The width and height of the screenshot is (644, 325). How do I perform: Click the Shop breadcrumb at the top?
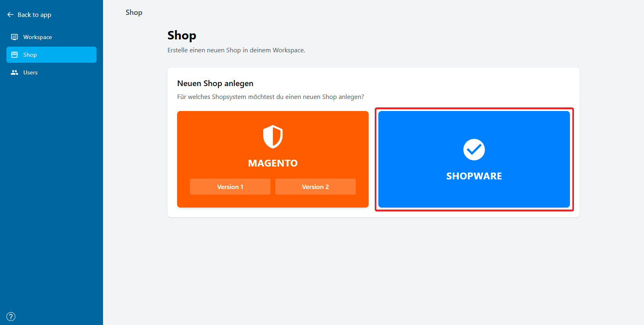tap(134, 12)
